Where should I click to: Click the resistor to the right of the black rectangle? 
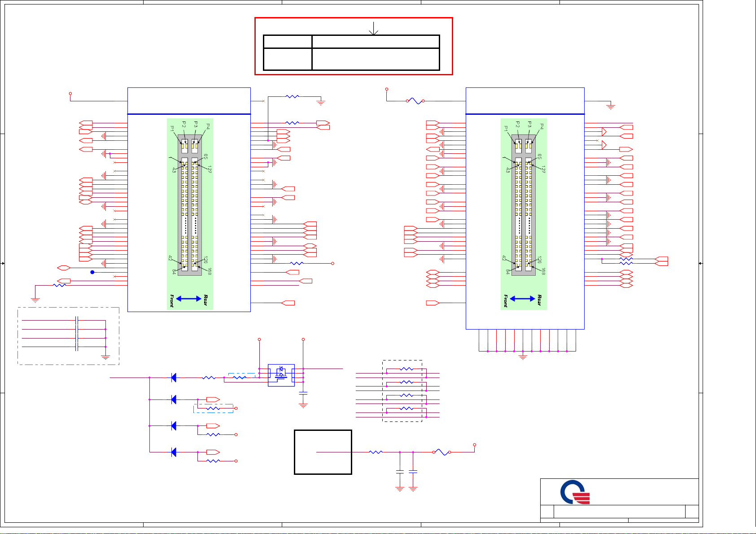tap(376, 452)
